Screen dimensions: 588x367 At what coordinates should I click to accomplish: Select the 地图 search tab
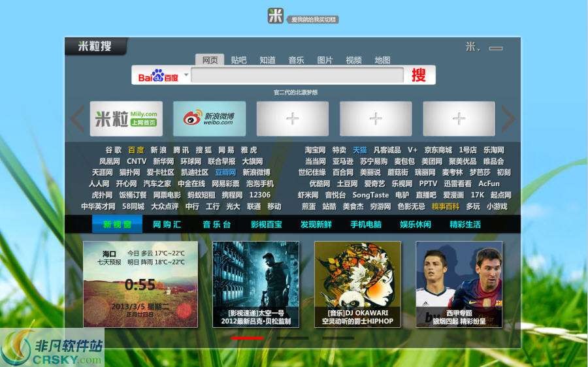(382, 60)
